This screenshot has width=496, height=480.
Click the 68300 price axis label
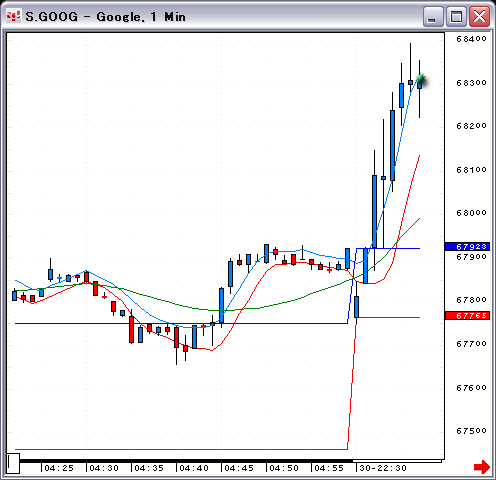pos(471,83)
